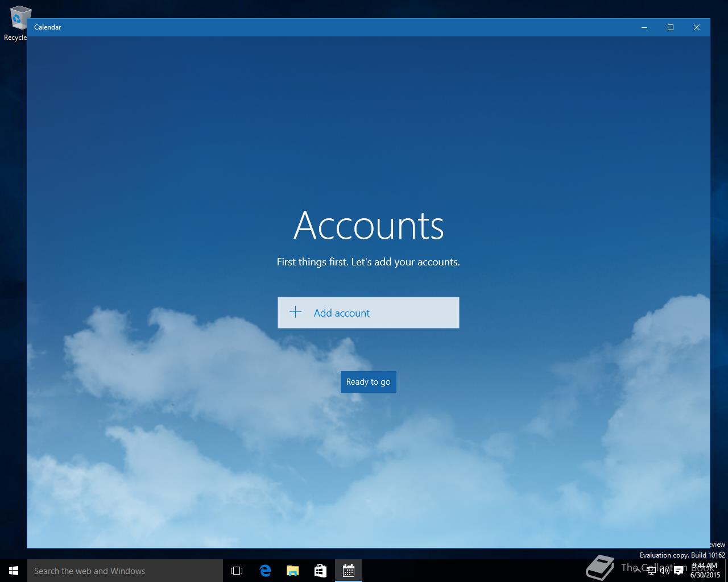
Task: Open File Explorer from the taskbar
Action: pyautogui.click(x=292, y=571)
